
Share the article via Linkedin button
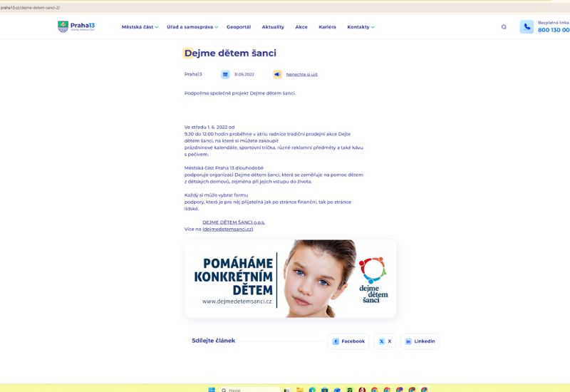[x=420, y=341]
